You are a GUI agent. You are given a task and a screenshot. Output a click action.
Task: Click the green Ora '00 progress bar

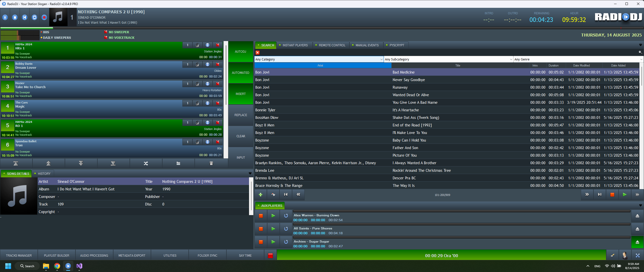click(441, 255)
